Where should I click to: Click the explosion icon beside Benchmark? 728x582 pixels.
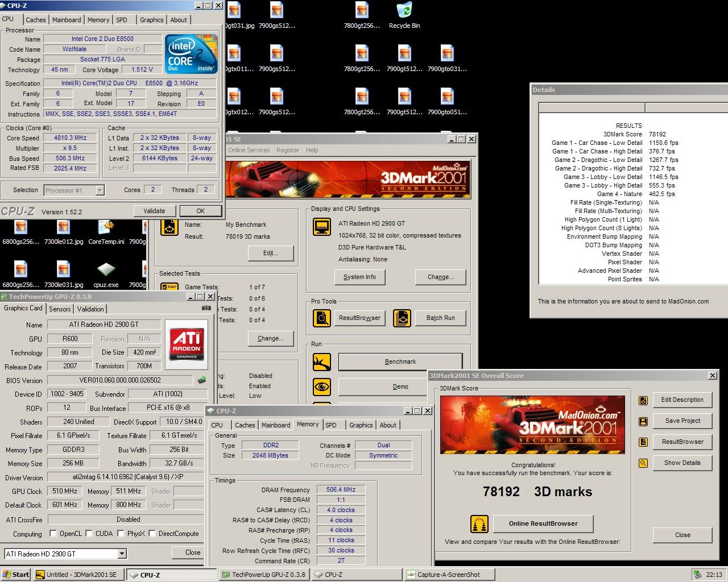click(x=322, y=361)
